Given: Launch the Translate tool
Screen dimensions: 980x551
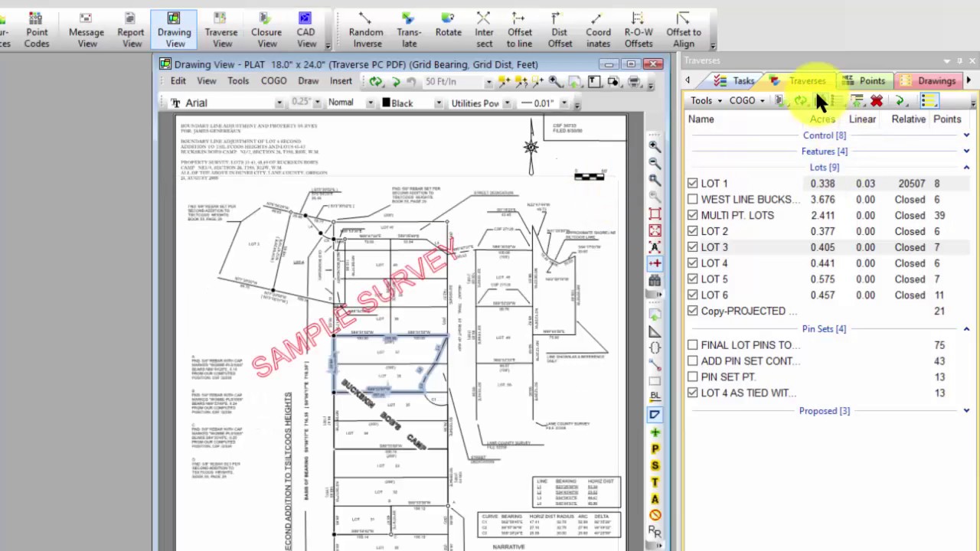Looking at the screenshot, I should click(409, 30).
